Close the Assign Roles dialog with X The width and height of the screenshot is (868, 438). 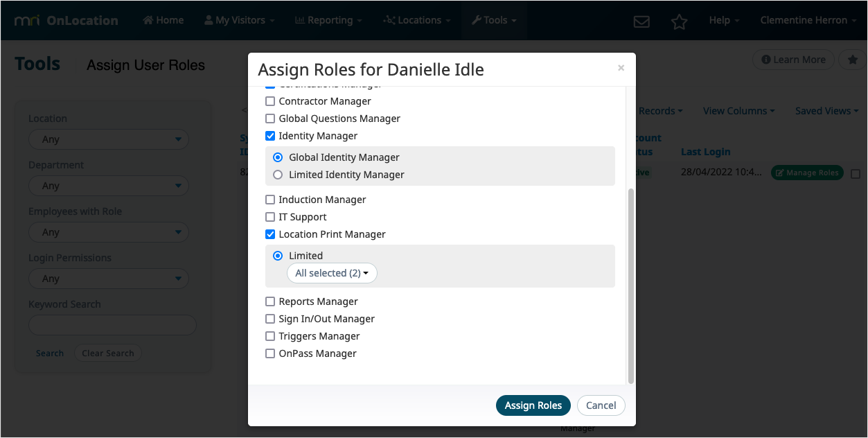coord(621,68)
